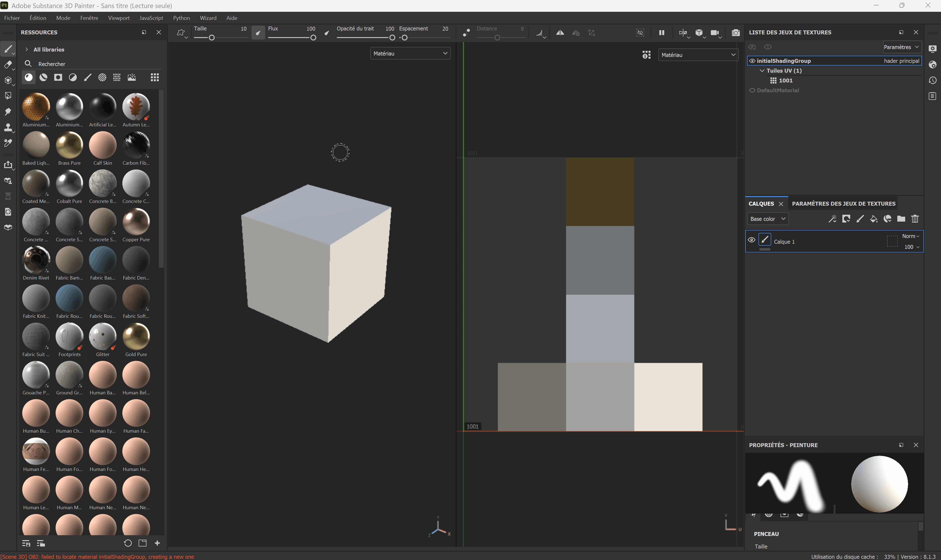
Task: Open the Paramètres dropdown
Action: (x=901, y=47)
